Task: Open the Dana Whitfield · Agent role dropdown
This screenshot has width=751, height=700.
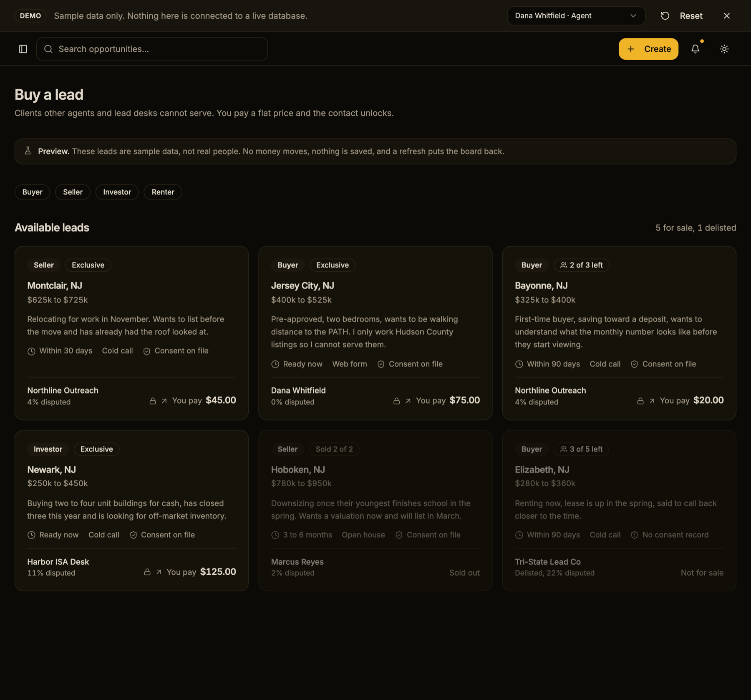Action: [576, 16]
